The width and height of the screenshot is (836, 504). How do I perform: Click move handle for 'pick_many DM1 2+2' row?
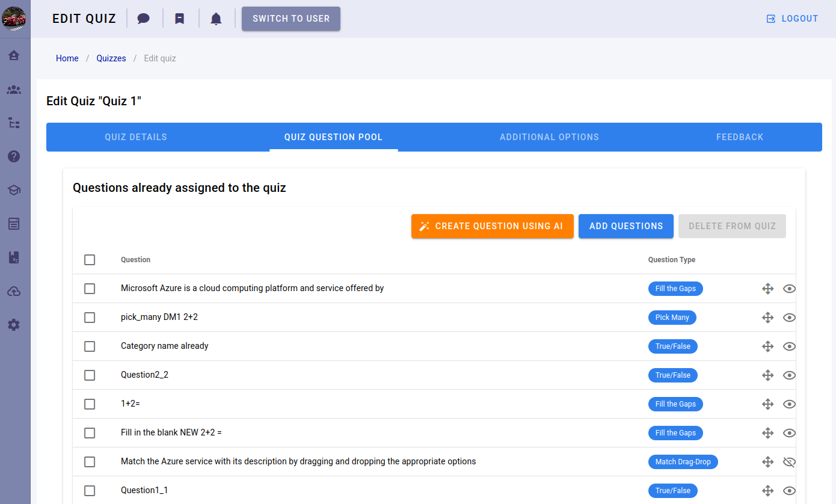tap(767, 318)
